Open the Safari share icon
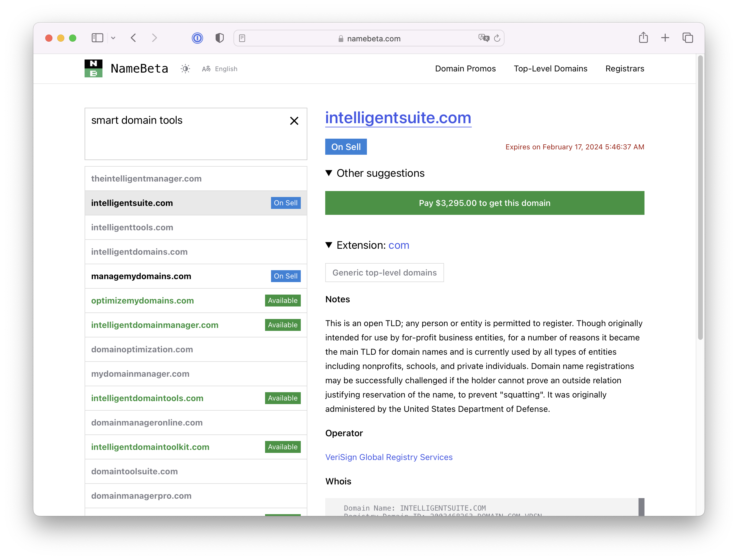738x560 pixels. [x=643, y=38]
